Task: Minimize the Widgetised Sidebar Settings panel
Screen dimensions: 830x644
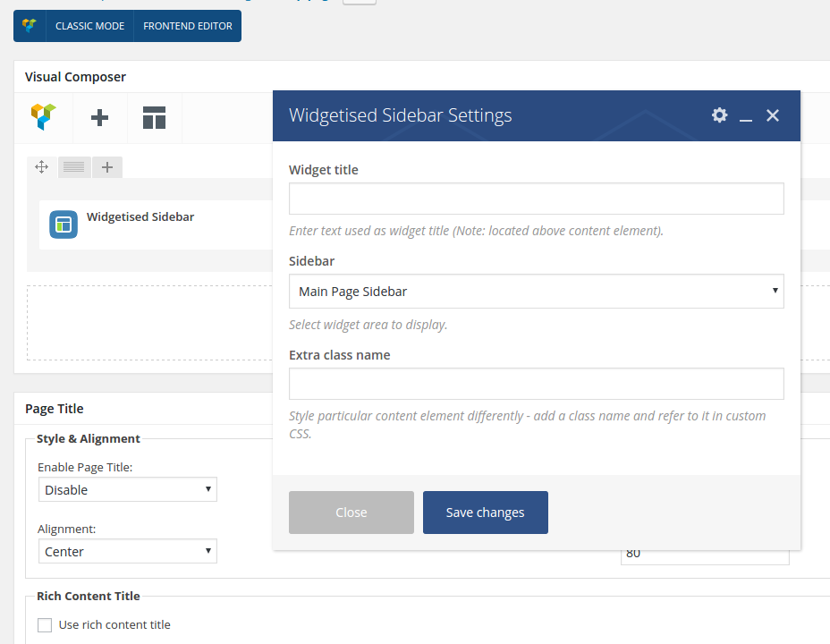Action: coord(746,116)
